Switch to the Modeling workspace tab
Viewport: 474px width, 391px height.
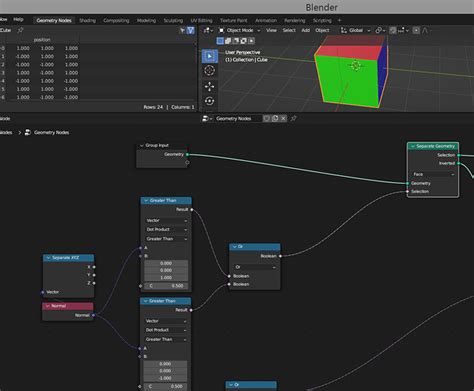coord(146,20)
